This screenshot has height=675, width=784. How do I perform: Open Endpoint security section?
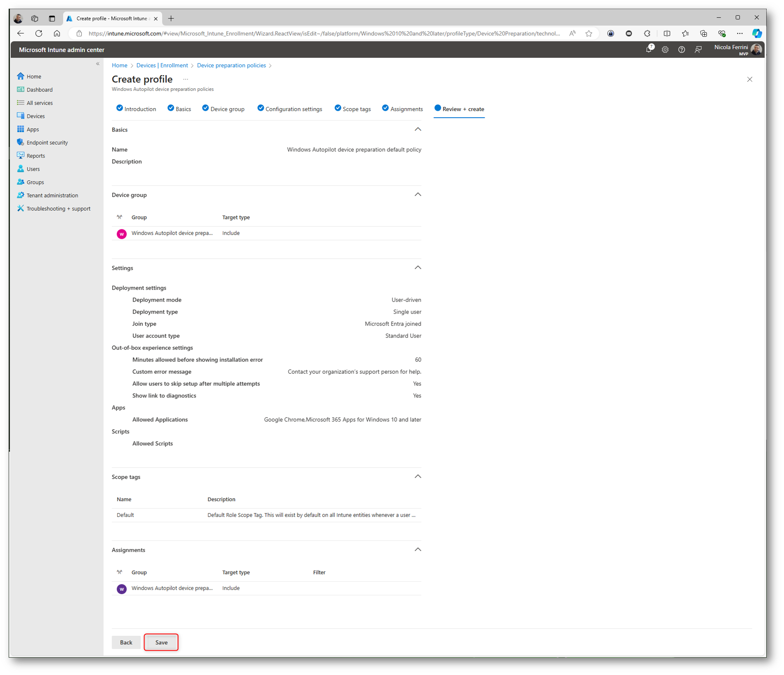click(42, 142)
